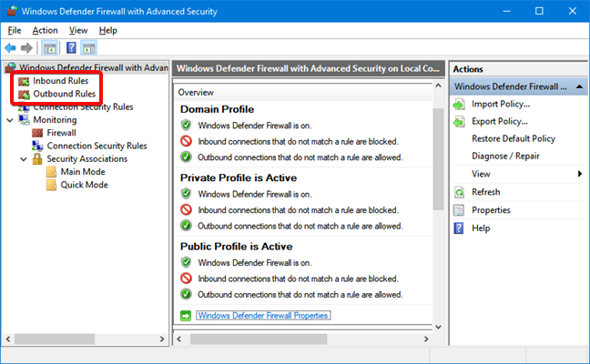
Task: Click the Main Mode folder icon
Action: (x=51, y=172)
